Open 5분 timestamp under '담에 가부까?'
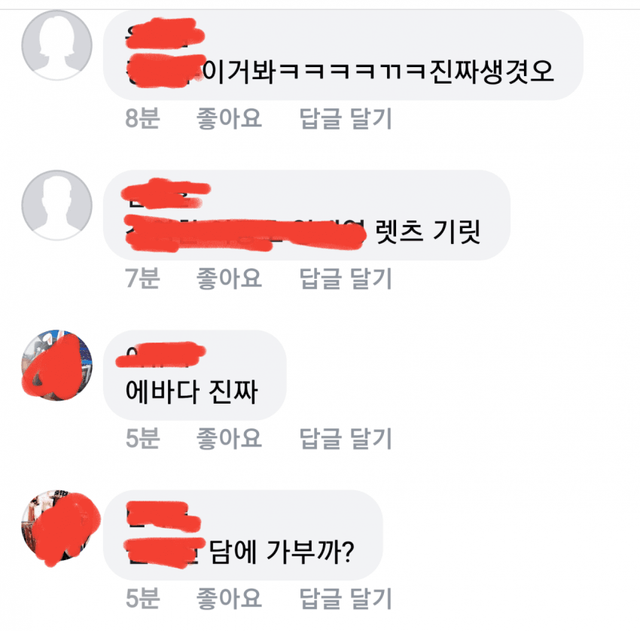This screenshot has height=631, width=640. [x=142, y=598]
